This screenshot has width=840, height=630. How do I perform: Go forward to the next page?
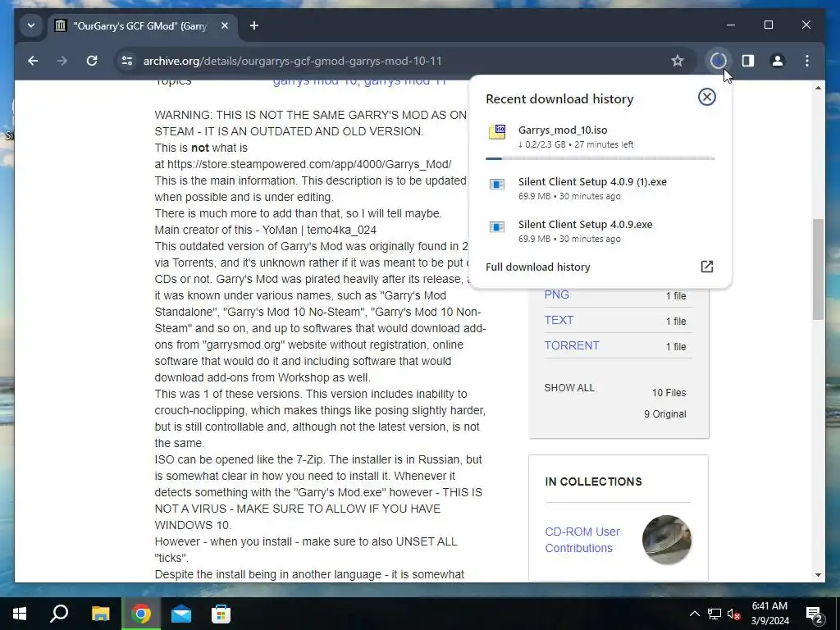click(62, 61)
